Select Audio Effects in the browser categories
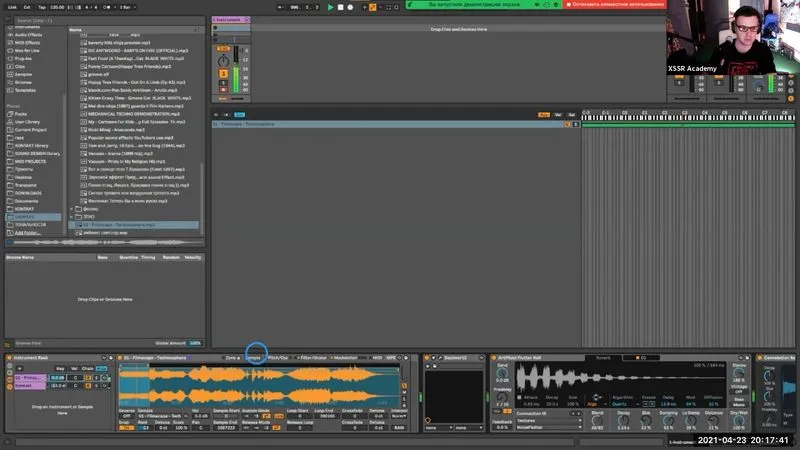Image resolution: width=800 pixels, height=450 pixels. [28, 35]
